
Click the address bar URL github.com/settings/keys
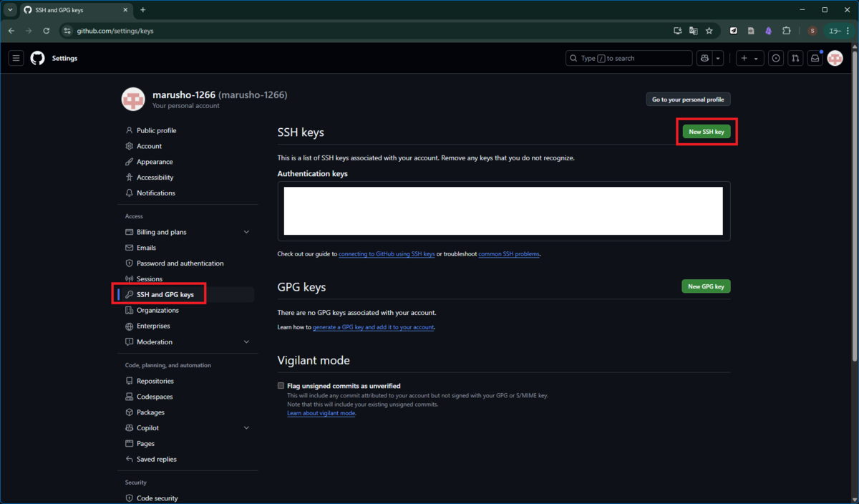(x=115, y=31)
